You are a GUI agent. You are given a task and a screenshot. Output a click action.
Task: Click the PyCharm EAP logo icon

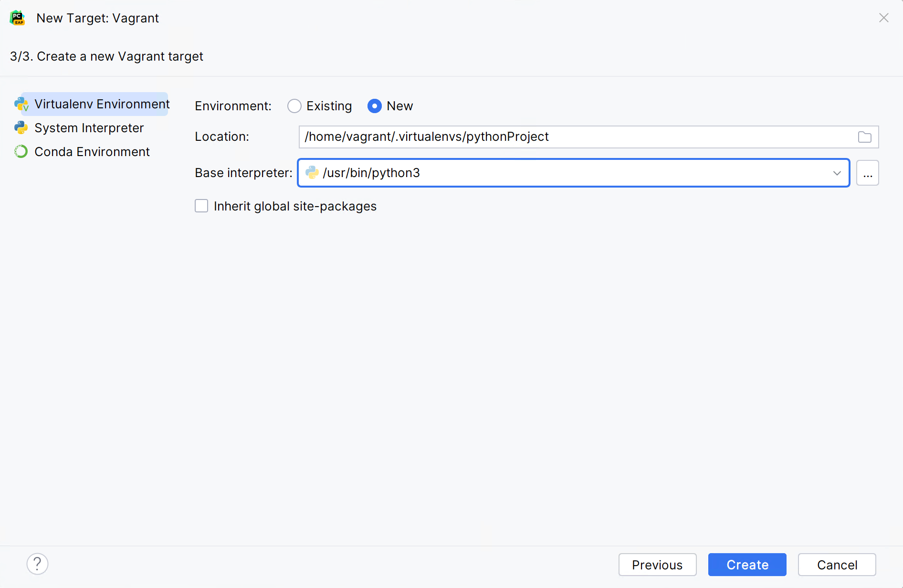[17, 18]
